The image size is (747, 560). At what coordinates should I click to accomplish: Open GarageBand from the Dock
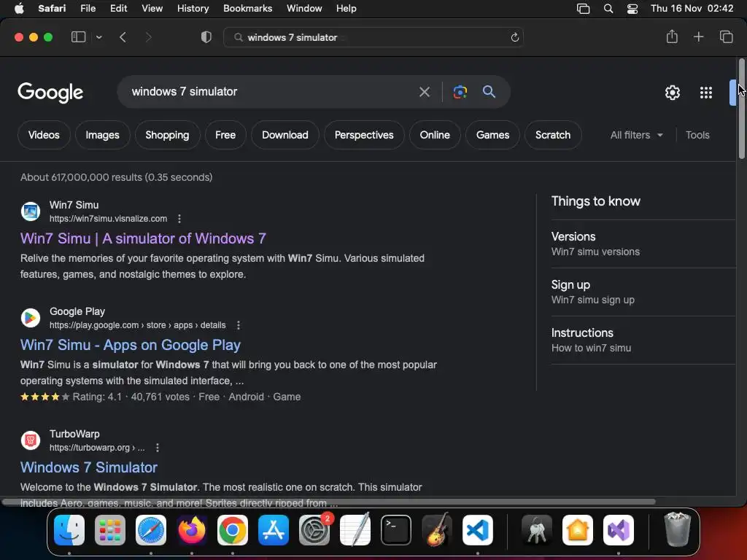click(x=437, y=529)
